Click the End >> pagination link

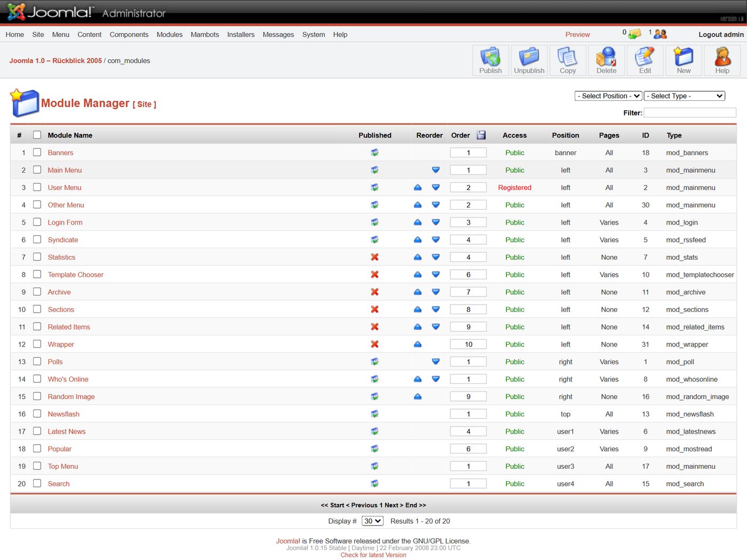(416, 505)
